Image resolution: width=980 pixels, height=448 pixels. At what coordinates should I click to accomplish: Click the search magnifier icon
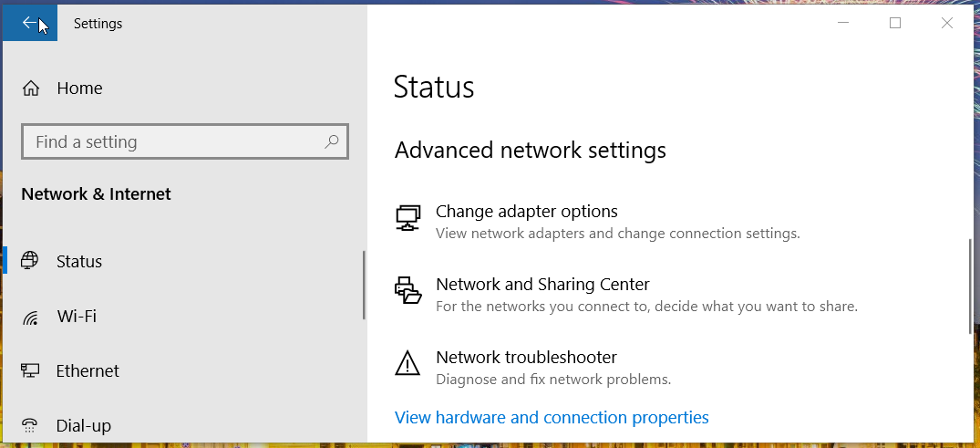pyautogui.click(x=332, y=141)
